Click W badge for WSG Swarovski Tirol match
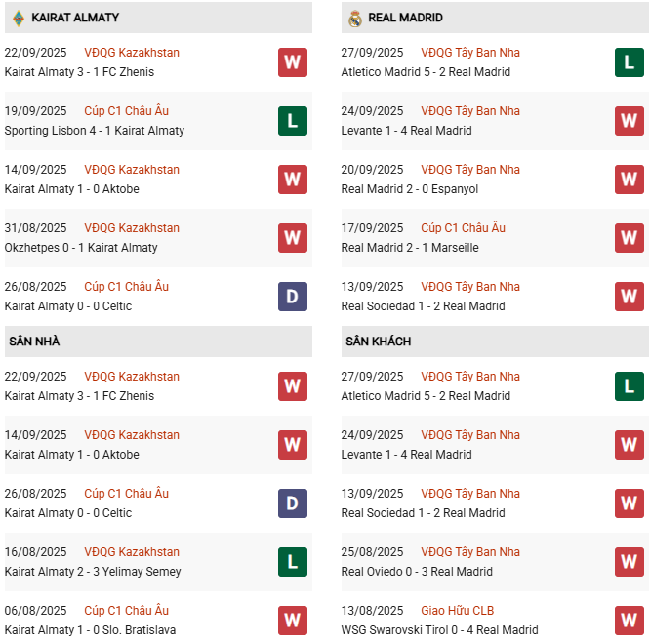 click(630, 621)
